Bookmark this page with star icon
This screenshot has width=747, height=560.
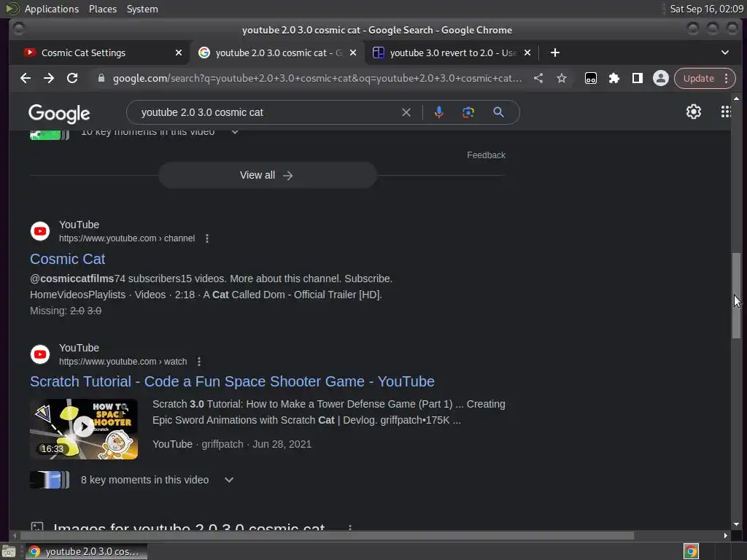click(x=562, y=78)
